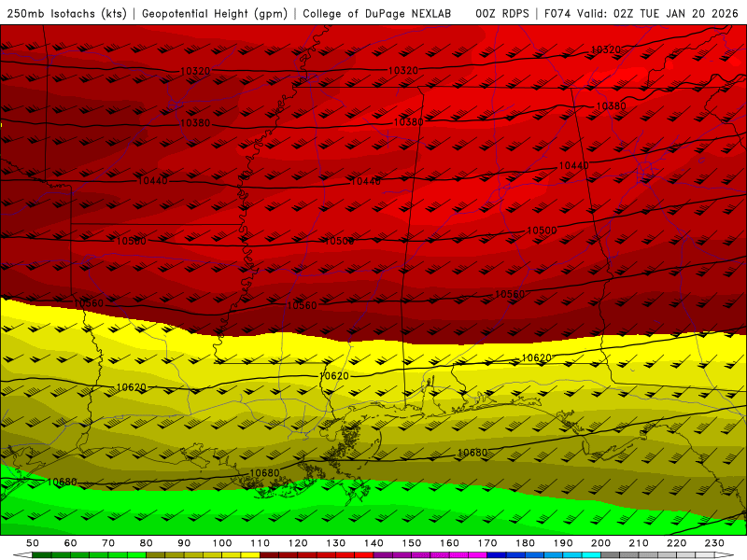747x560 pixels.
Task: Click the 60 label on the color scale
Action: click(x=71, y=543)
